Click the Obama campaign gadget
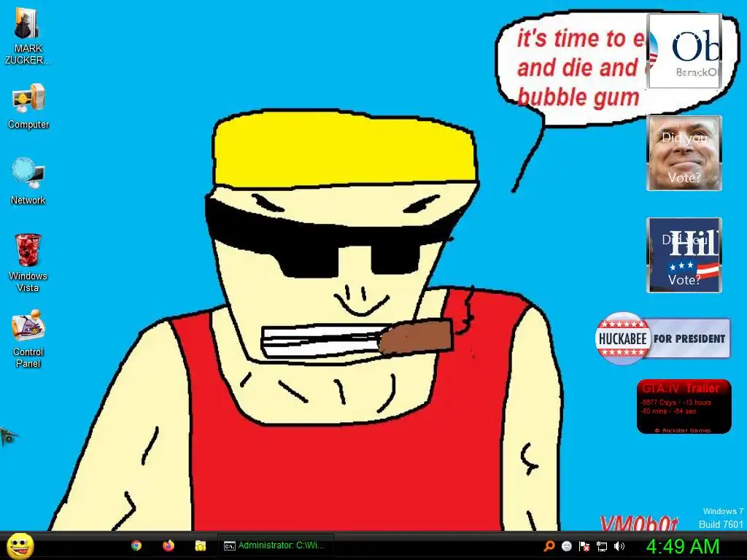The width and height of the screenshot is (747, 560). coord(684,51)
